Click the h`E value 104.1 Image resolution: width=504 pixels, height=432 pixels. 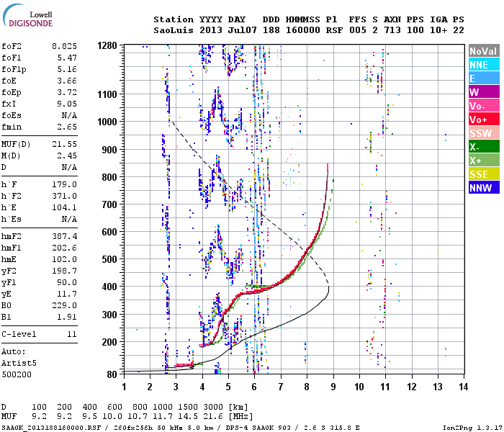[64, 207]
